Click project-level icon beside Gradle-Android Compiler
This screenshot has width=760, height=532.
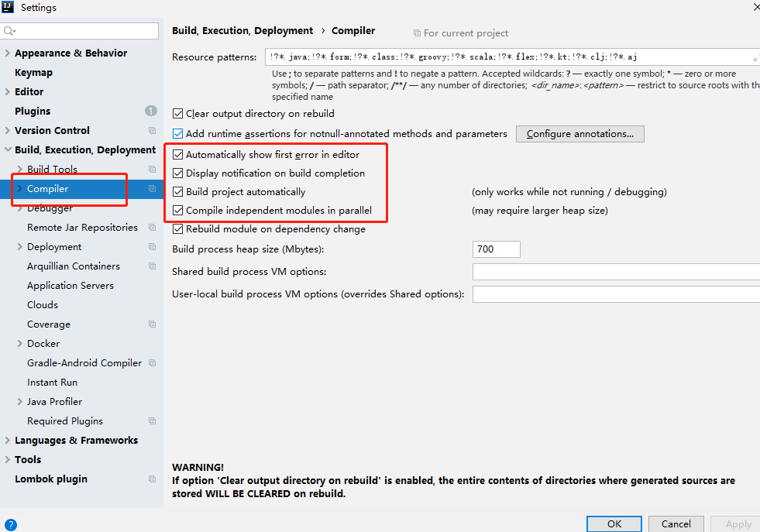pyautogui.click(x=152, y=363)
